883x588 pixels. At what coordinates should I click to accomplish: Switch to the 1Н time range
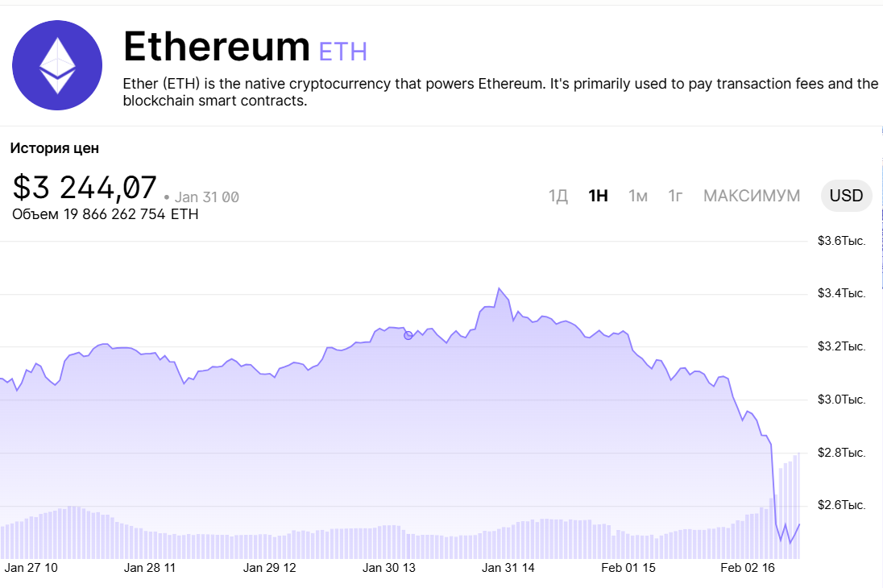tap(598, 196)
